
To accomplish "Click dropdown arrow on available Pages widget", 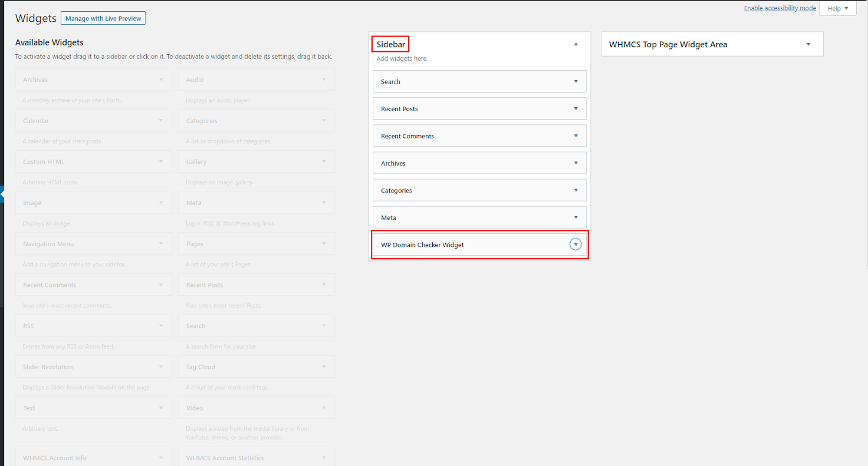I will click(x=324, y=244).
